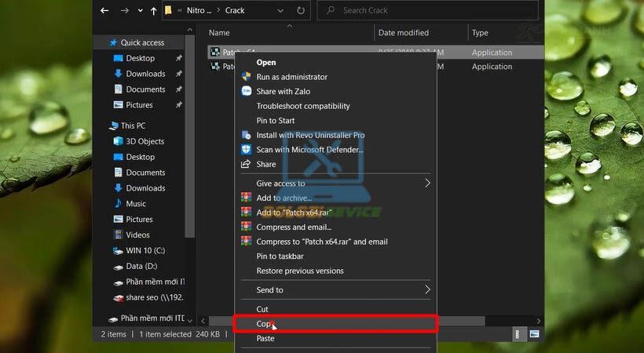
Task: Click the Name column header
Action: [220, 33]
